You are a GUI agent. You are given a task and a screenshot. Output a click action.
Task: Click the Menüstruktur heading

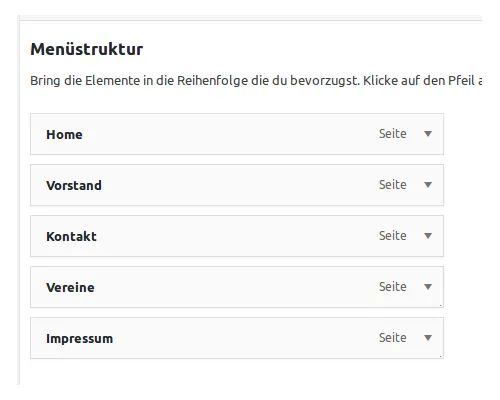87,49
